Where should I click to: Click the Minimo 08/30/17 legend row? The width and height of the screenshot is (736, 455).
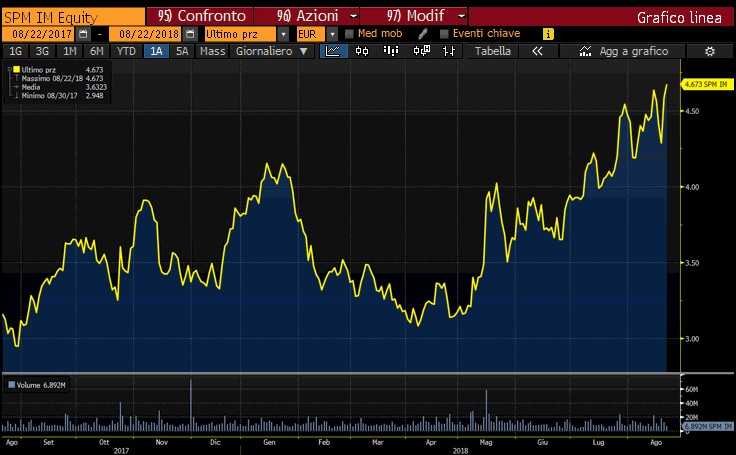62,95
